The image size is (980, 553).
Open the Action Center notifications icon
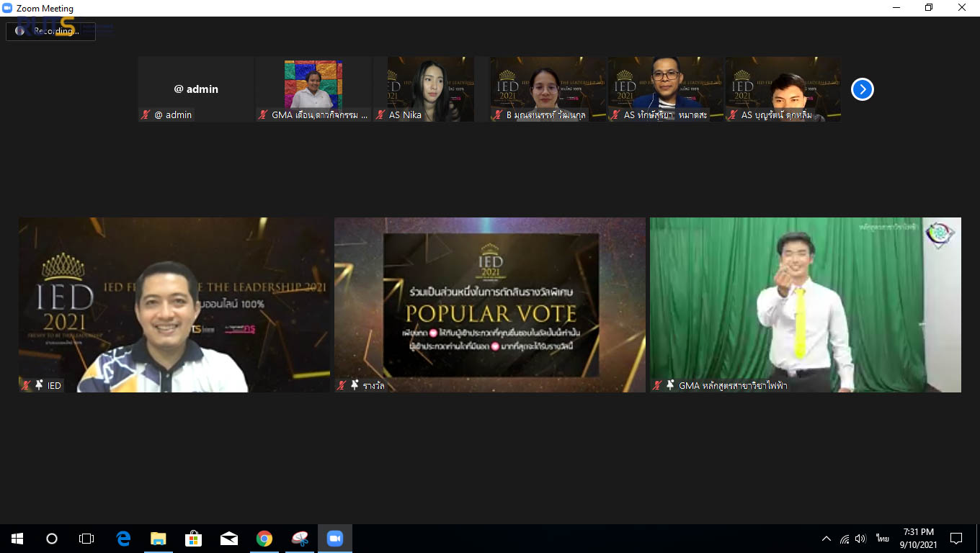956,539
